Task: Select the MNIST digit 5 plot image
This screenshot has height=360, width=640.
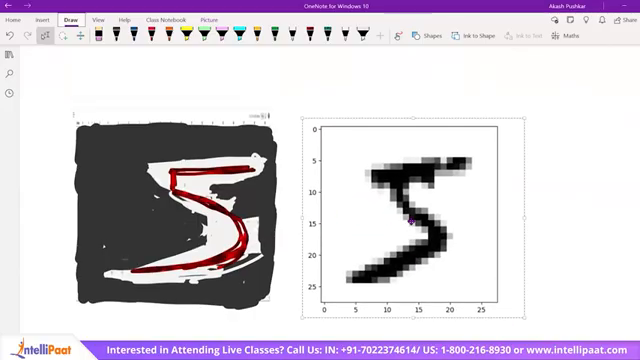Action: pyautogui.click(x=413, y=218)
